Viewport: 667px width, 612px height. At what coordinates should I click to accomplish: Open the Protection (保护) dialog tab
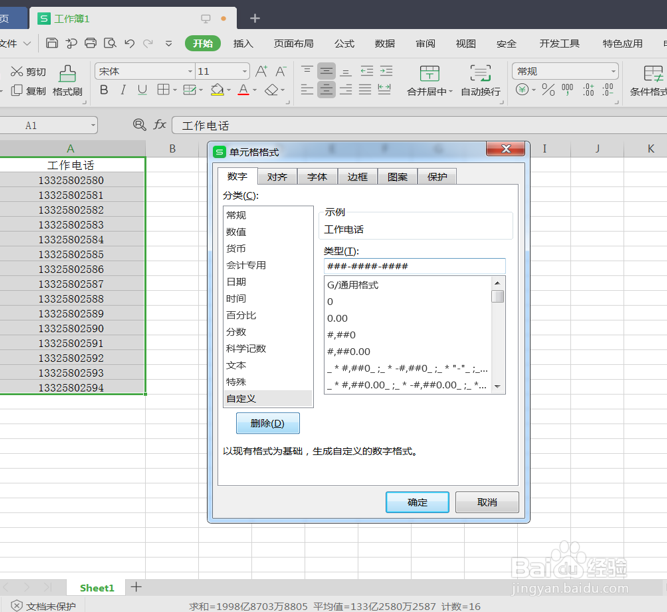(437, 176)
